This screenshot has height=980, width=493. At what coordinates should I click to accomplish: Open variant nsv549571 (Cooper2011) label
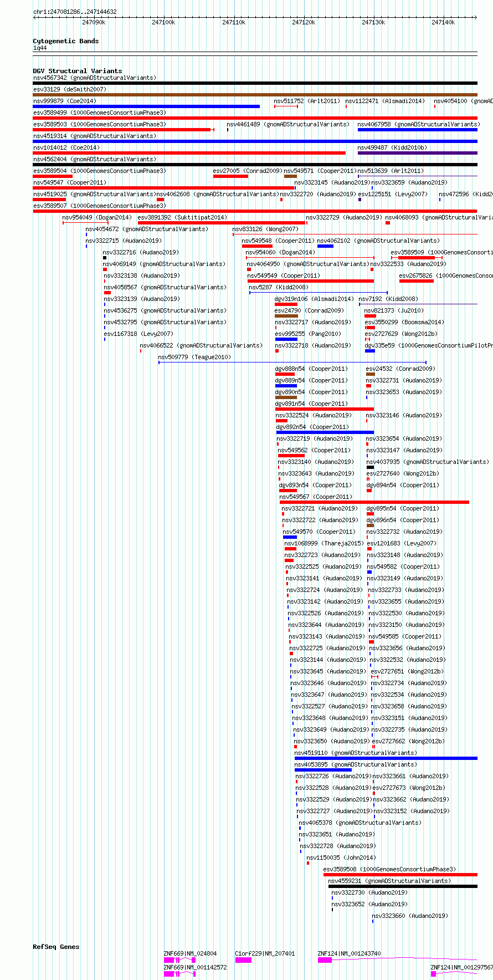320,171
